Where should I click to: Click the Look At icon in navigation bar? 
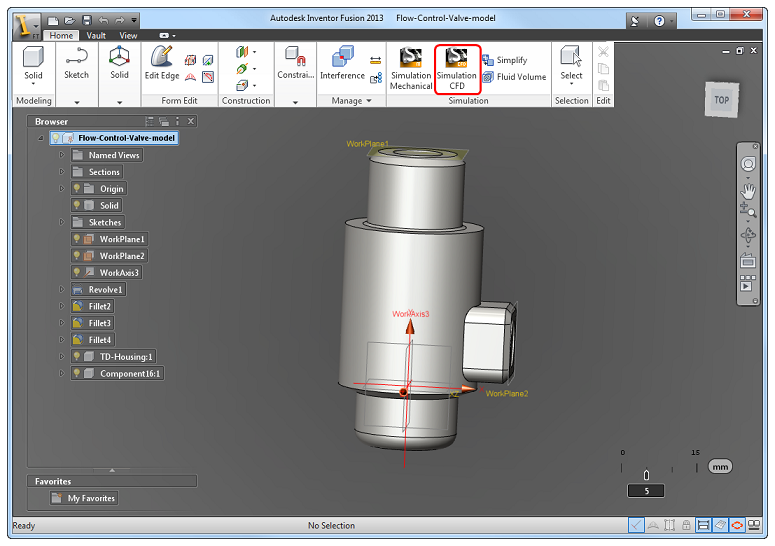click(x=748, y=260)
